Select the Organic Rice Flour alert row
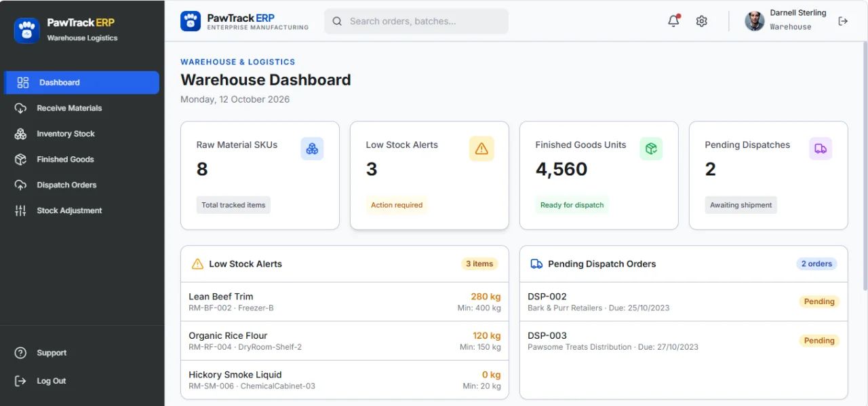Screen dimensions: 868x406 point(344,341)
